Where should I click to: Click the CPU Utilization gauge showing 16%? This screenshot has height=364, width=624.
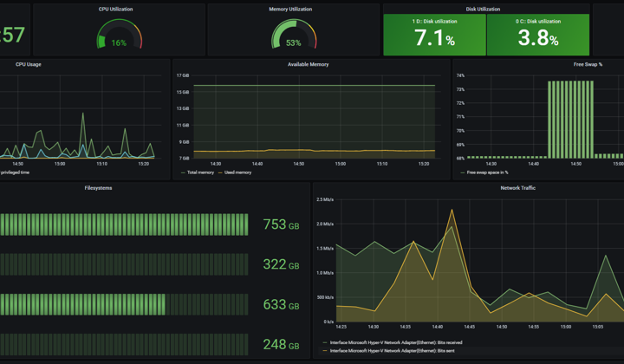point(119,34)
